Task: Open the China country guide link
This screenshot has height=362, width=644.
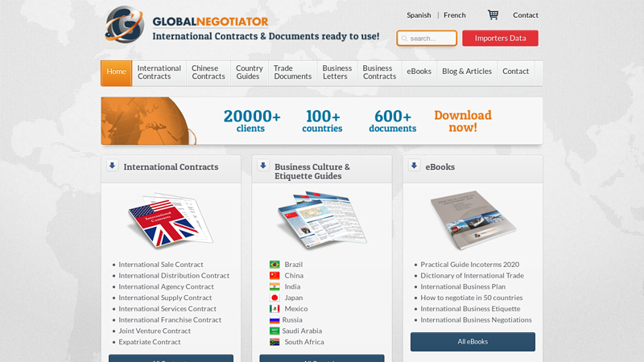Action: tap(294, 275)
